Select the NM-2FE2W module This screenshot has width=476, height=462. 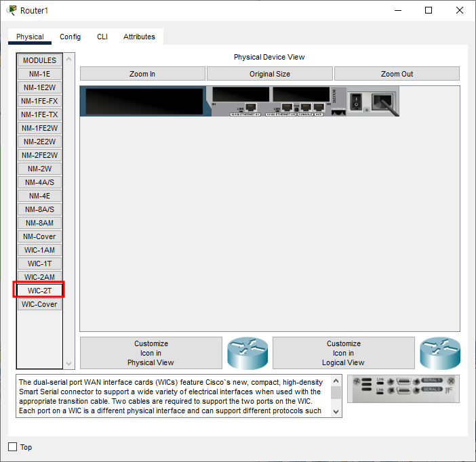(39, 155)
